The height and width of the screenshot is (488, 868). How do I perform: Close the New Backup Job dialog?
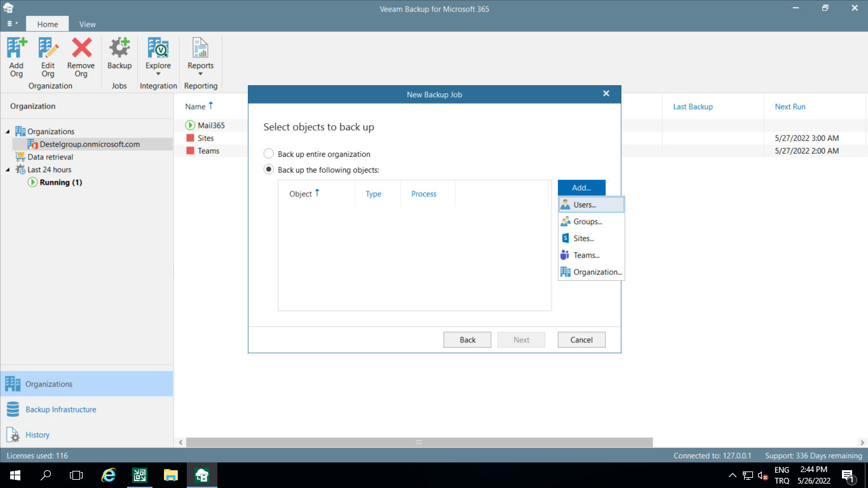point(606,93)
